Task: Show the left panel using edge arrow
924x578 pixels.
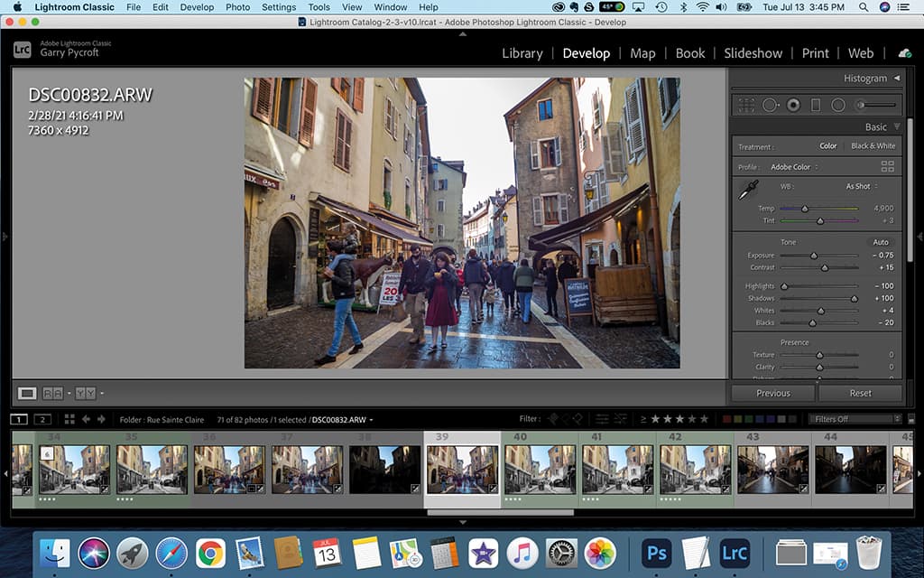Action: pos(5,237)
